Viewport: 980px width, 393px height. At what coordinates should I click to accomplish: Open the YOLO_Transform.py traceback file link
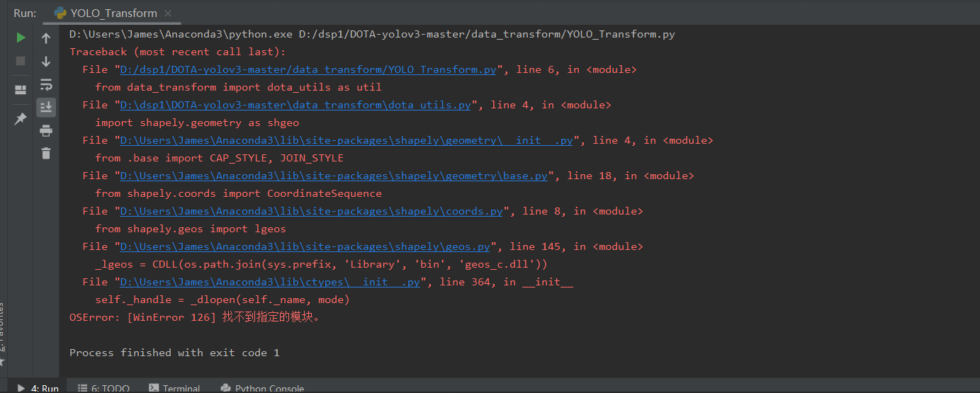[308, 69]
